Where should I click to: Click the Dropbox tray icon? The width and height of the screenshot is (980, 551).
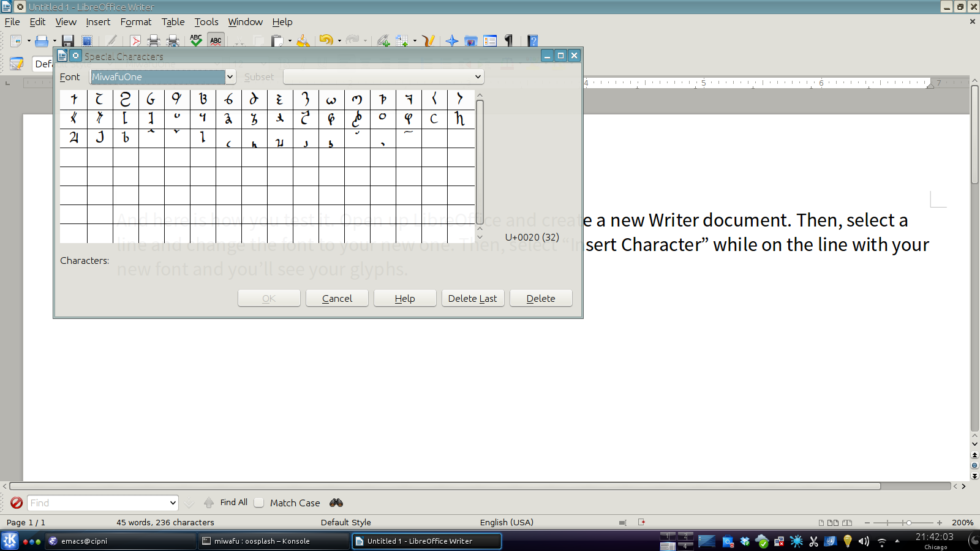click(x=745, y=541)
